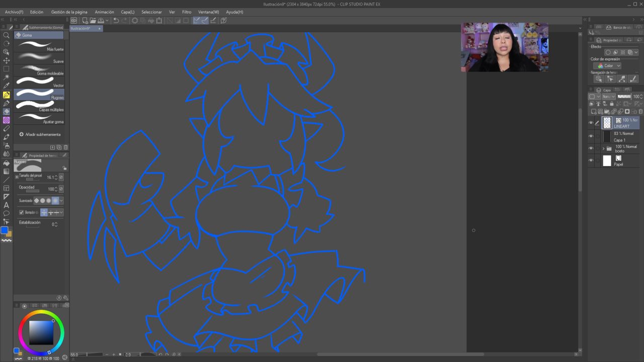Open Clip Studio launcher icon in command bar
The width and height of the screenshot is (644, 362).
click(74, 21)
